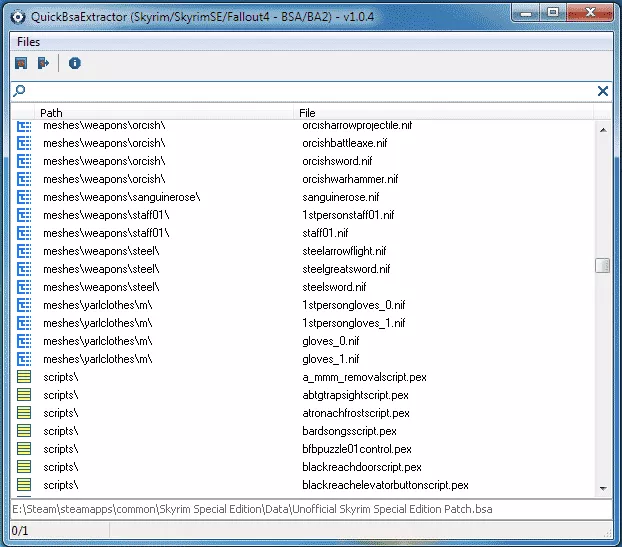Viewport: 622px width, 547px height.
Task: Click the extract files toolbar icon
Action: coord(43,63)
